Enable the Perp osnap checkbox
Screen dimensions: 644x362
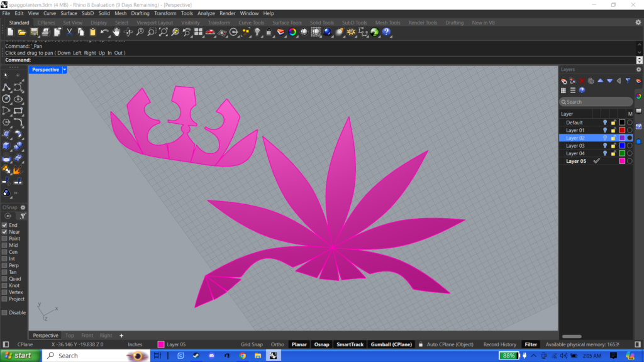click(4, 266)
